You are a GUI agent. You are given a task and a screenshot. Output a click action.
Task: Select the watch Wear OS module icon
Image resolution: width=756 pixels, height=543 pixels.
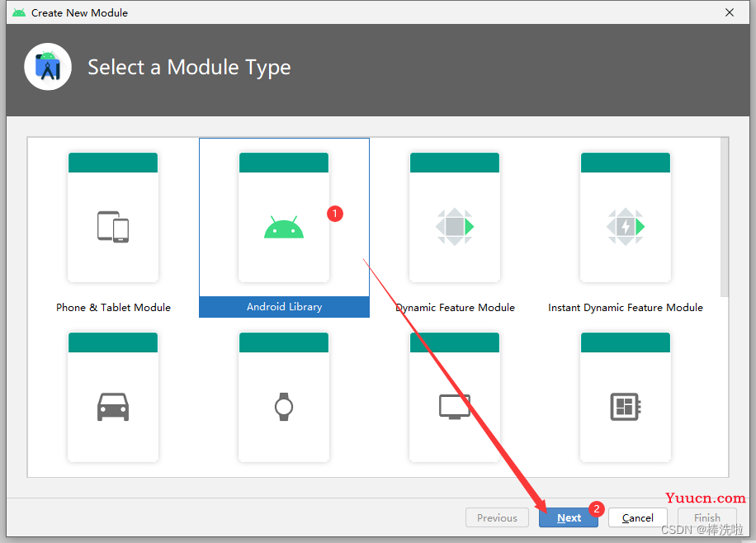point(284,407)
